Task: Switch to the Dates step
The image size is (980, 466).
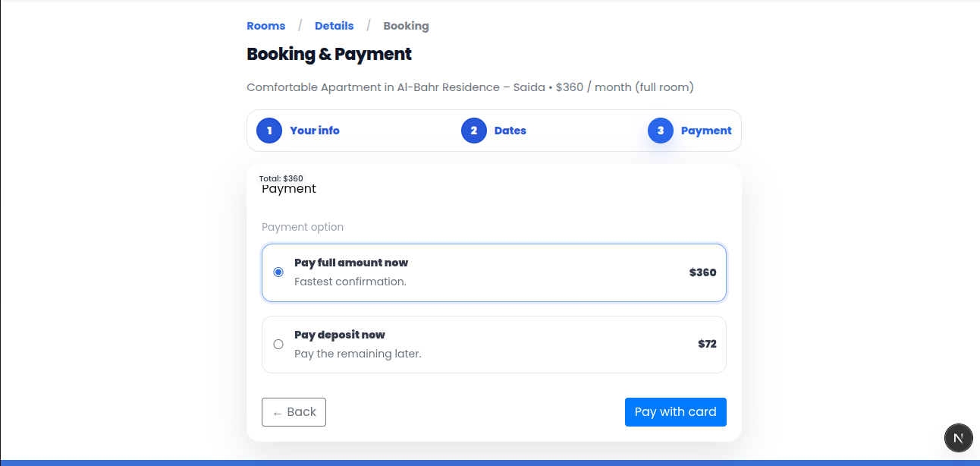Action: pos(510,131)
